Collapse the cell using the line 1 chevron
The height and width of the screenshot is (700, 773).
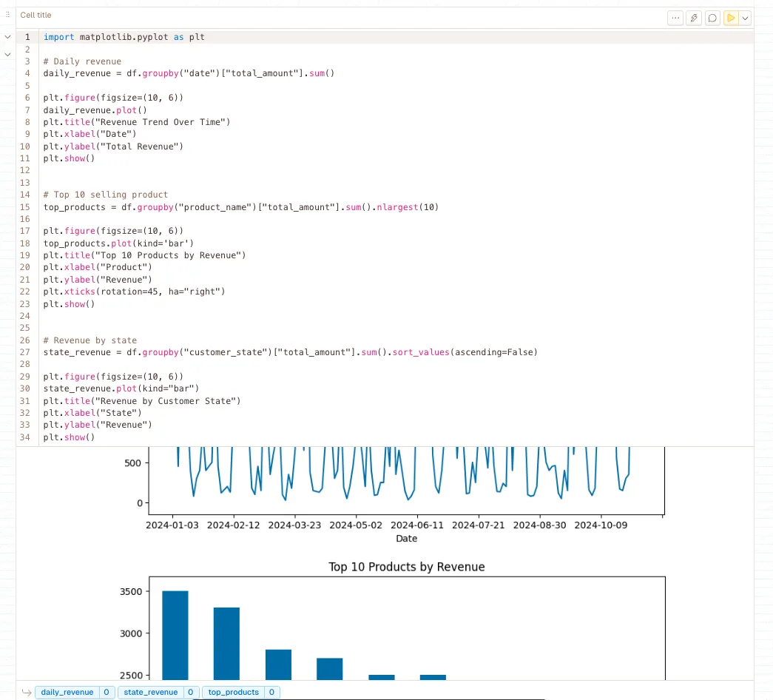[7, 36]
